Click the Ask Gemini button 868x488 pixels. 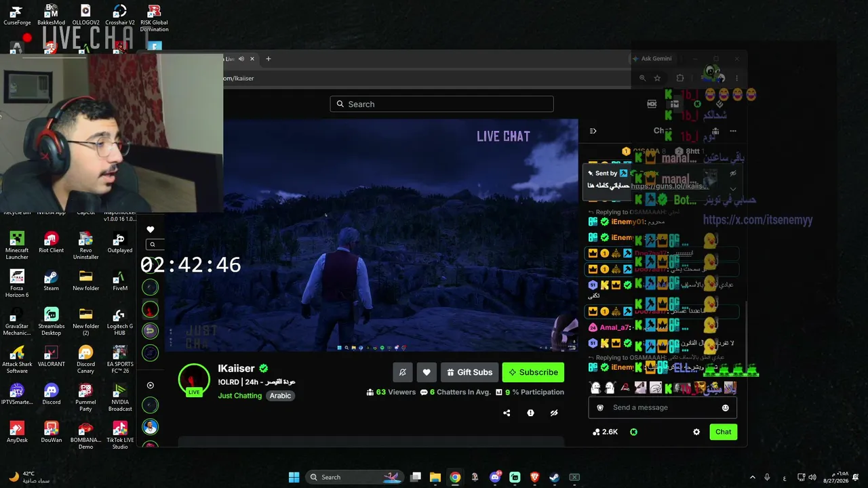coord(652,59)
